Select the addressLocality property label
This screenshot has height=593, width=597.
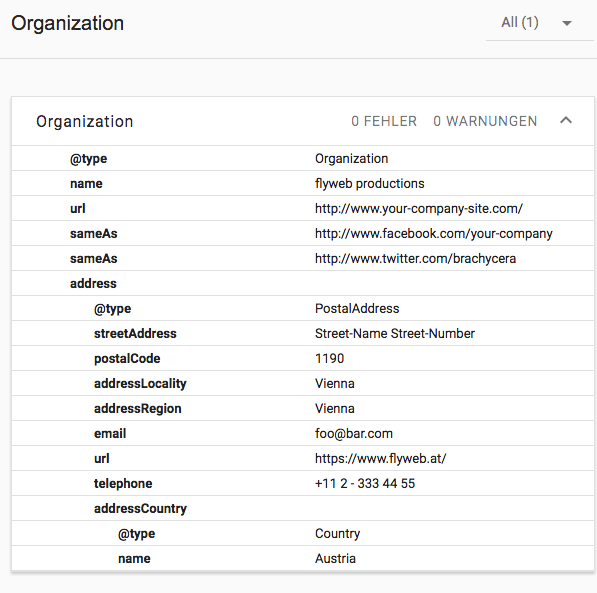(140, 384)
